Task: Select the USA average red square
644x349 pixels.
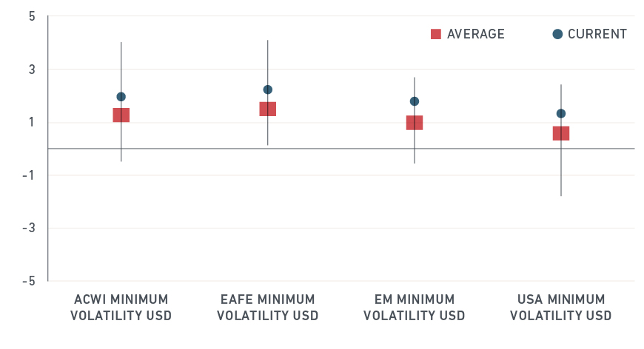Action: pyautogui.click(x=561, y=133)
